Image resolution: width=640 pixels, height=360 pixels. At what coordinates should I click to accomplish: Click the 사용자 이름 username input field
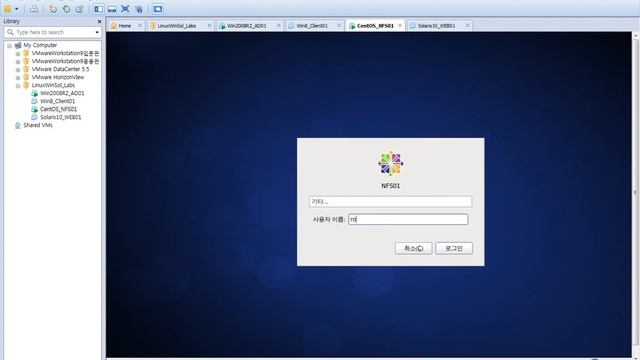coord(408,220)
